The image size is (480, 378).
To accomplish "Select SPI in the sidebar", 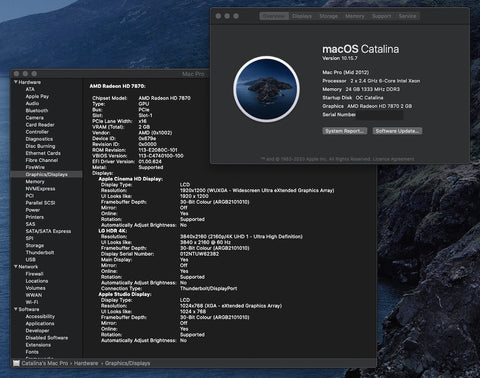I will click(x=29, y=238).
